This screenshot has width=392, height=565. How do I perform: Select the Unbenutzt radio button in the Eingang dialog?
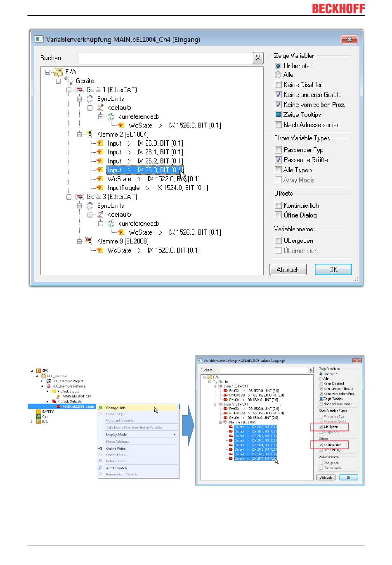pos(278,66)
